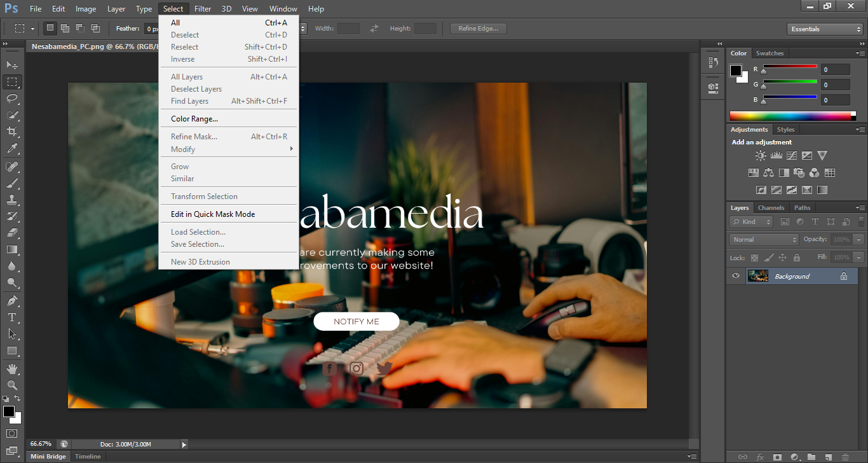
Task: Toggle the Quick Mask mode button in toolbar
Action: pyautogui.click(x=12, y=434)
